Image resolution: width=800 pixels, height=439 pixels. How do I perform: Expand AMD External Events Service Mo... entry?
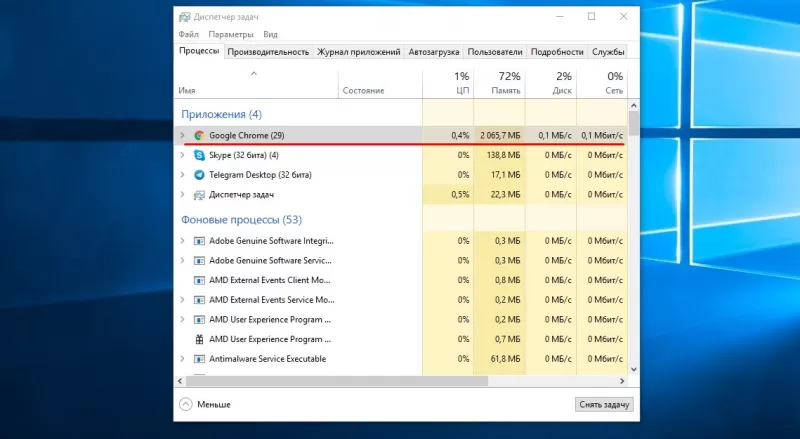click(182, 300)
